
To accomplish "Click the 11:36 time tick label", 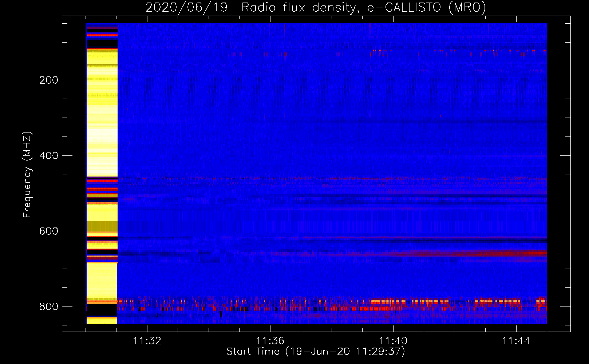I will pos(270,341).
